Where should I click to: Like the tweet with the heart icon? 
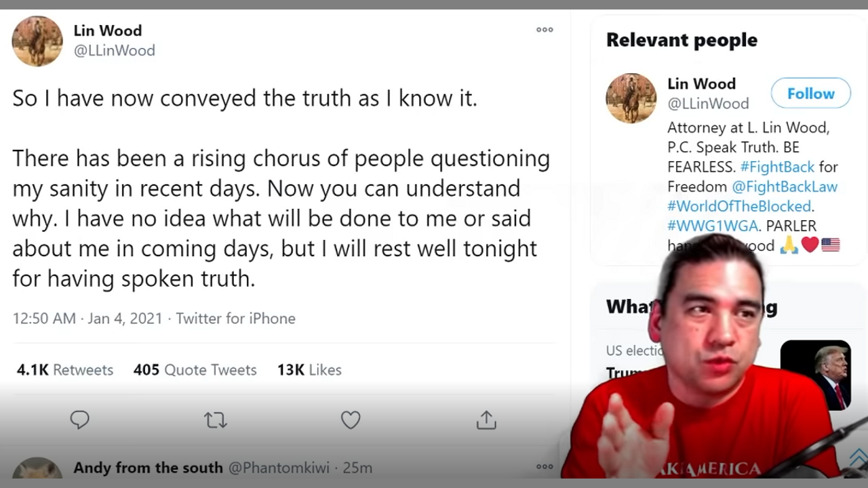[351, 420]
